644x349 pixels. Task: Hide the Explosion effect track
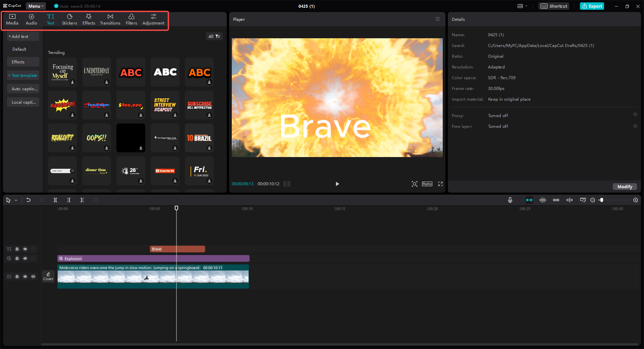point(25,258)
